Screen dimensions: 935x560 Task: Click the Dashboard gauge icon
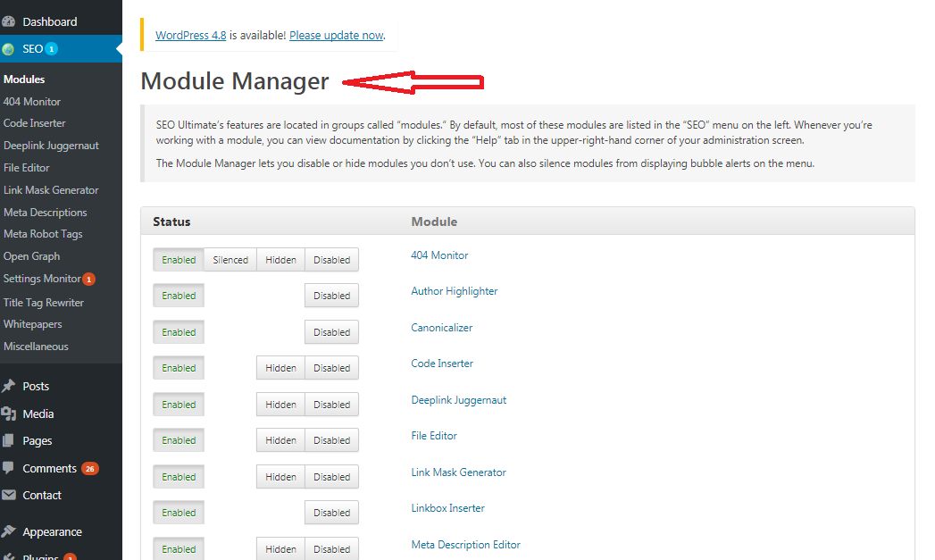(8, 22)
